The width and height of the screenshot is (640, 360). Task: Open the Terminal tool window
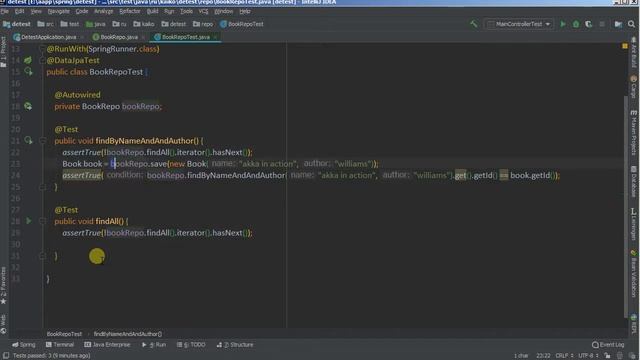(x=60, y=345)
